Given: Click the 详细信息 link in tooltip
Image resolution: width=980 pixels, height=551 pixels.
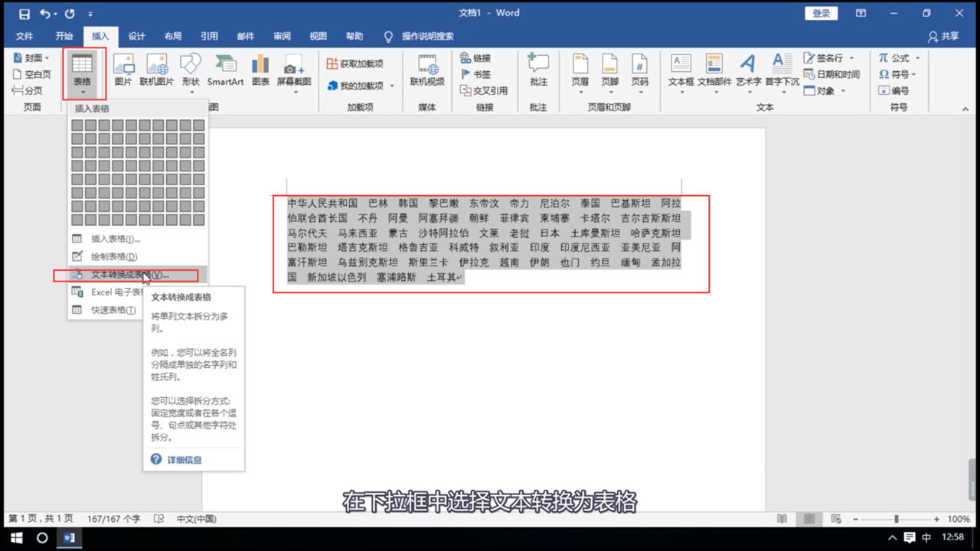Looking at the screenshot, I should tap(185, 460).
